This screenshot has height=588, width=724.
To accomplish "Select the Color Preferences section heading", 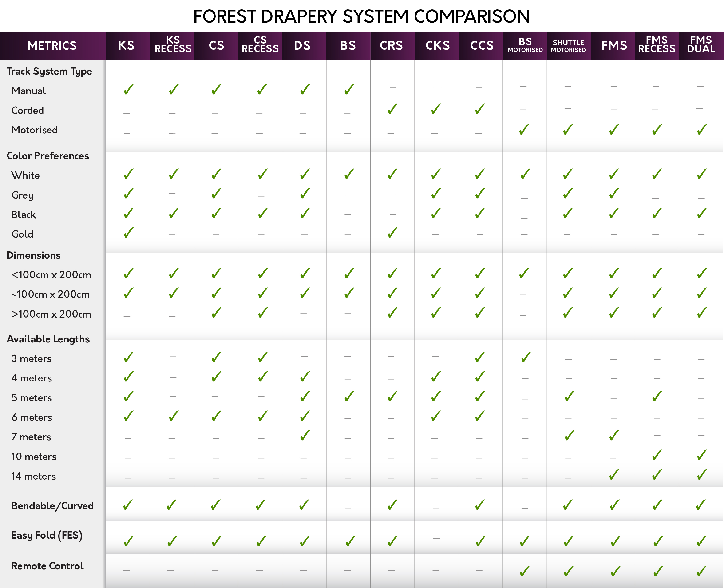I will tap(48, 156).
